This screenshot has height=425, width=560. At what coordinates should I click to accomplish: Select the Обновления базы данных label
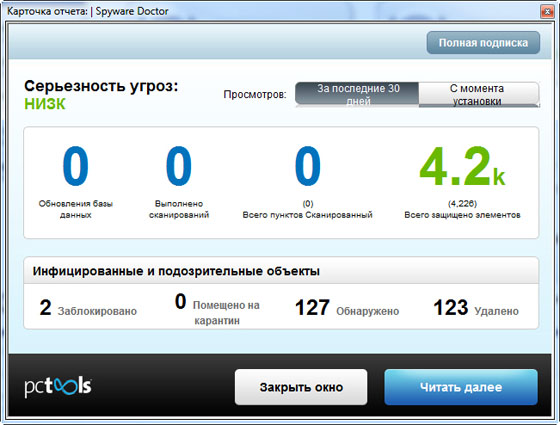(x=76, y=209)
